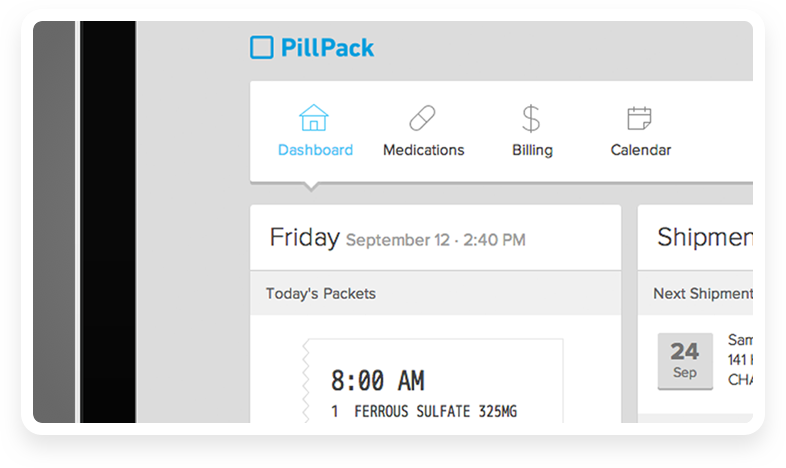Click the Medications pill icon
Image resolution: width=786 pixels, height=468 pixels.
point(422,118)
